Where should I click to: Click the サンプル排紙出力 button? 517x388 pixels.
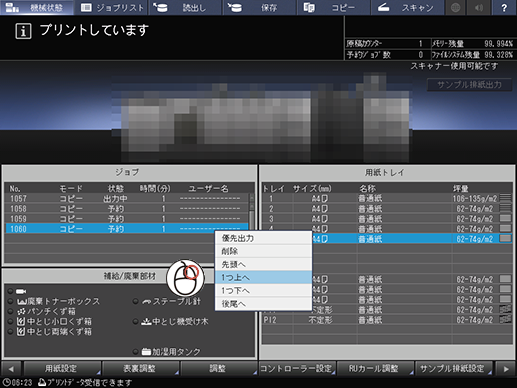pyautogui.click(x=469, y=85)
